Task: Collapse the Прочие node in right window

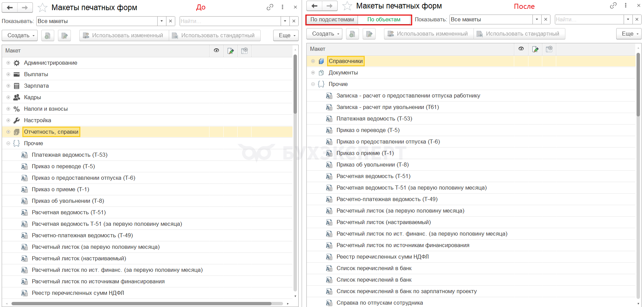Action: point(313,84)
